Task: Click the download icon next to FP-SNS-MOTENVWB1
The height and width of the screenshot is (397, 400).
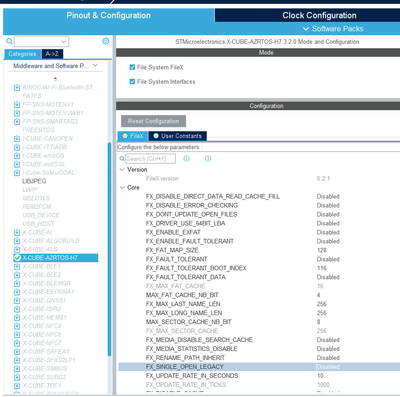Action: [x=17, y=113]
